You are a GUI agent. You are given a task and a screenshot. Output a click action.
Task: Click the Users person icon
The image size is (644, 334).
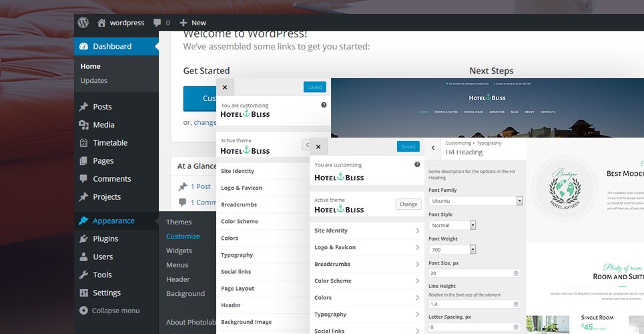[x=84, y=257]
